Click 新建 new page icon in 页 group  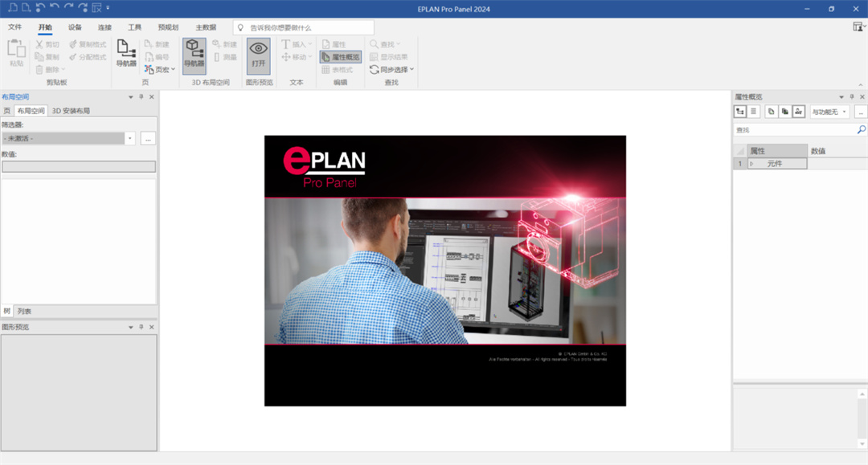pos(157,44)
